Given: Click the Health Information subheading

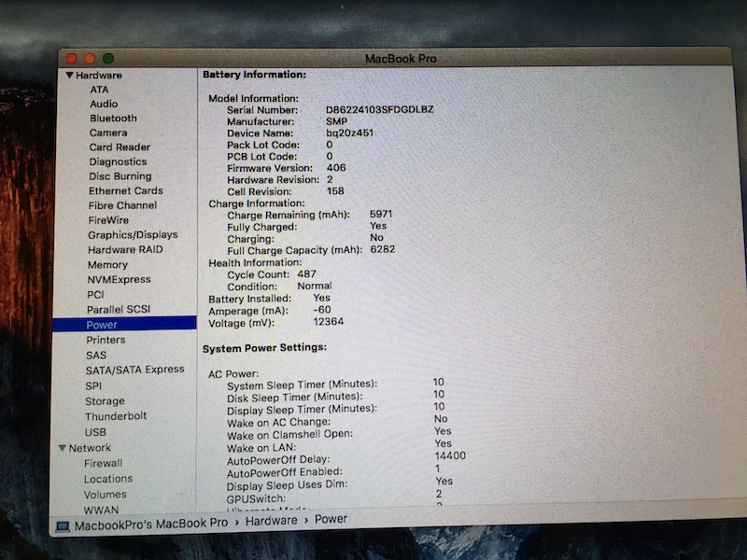Looking at the screenshot, I should [255, 262].
